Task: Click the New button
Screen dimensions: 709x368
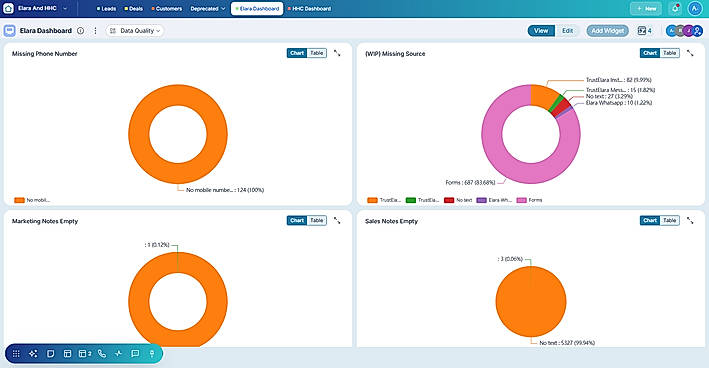Action: coord(646,9)
